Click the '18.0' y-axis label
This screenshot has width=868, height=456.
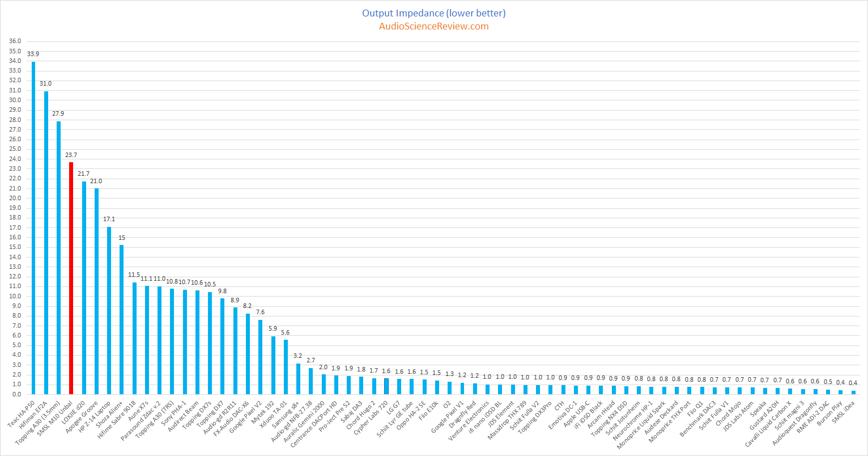[x=14, y=218]
